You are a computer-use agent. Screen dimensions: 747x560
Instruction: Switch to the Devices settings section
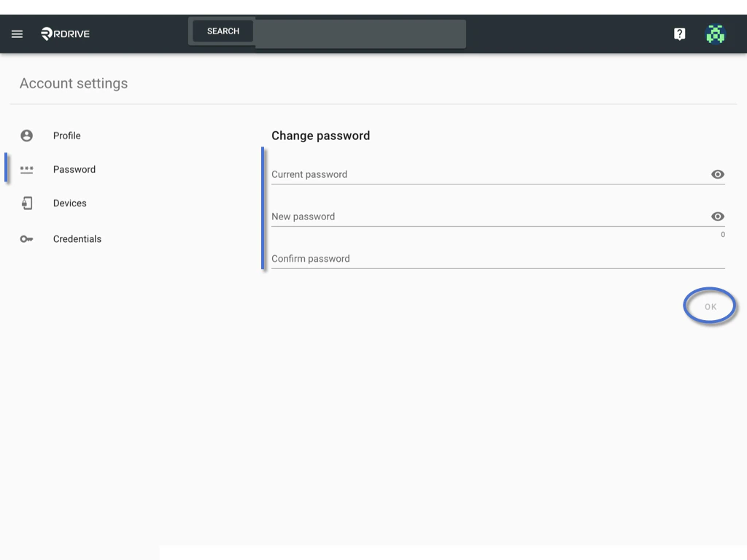[69, 203]
